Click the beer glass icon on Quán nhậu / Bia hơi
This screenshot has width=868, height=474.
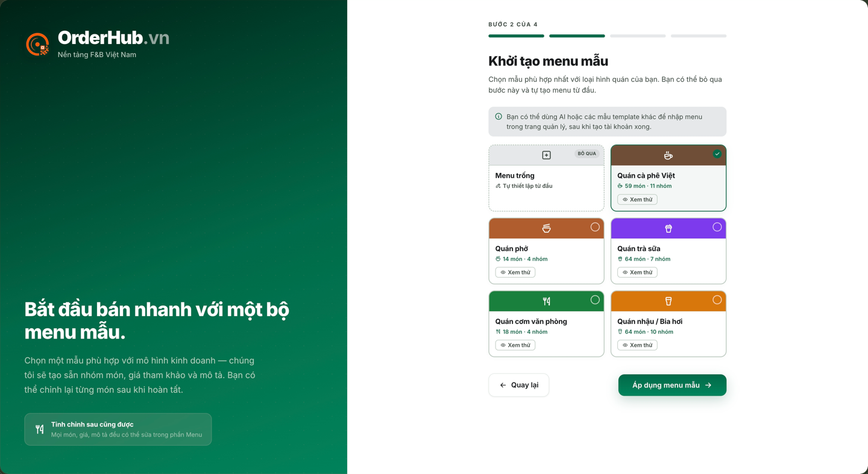coord(668,301)
